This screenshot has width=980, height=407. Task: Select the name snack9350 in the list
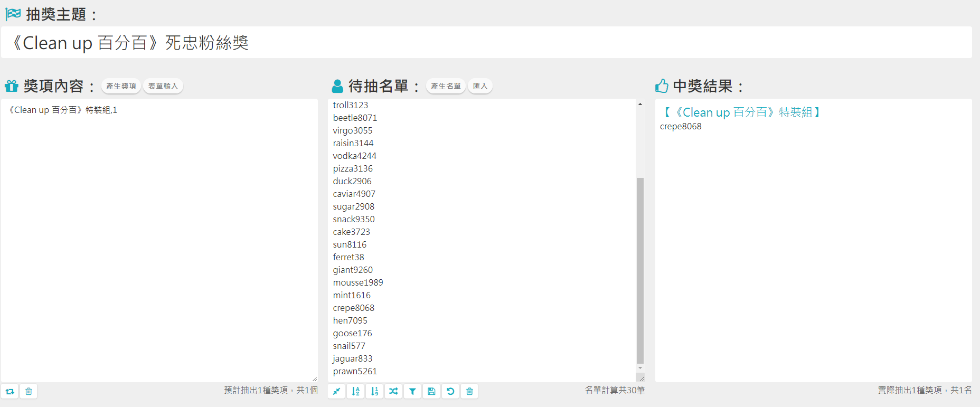pyautogui.click(x=354, y=219)
